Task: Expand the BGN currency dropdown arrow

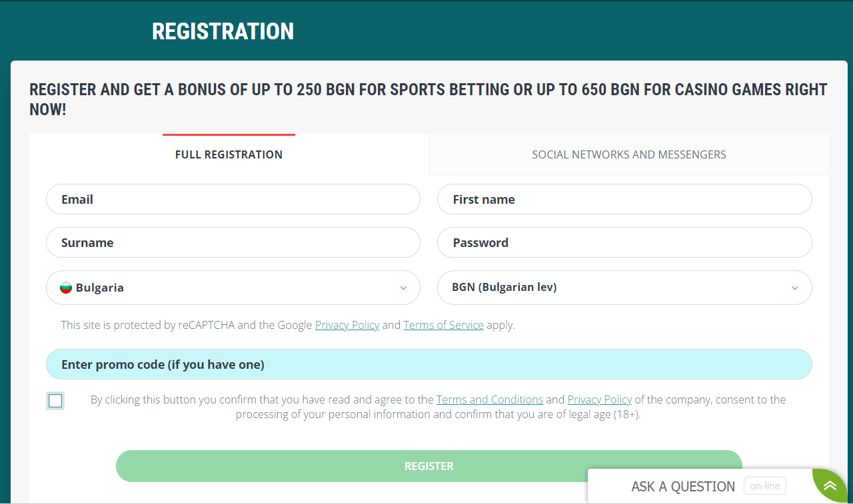Action: tap(795, 288)
